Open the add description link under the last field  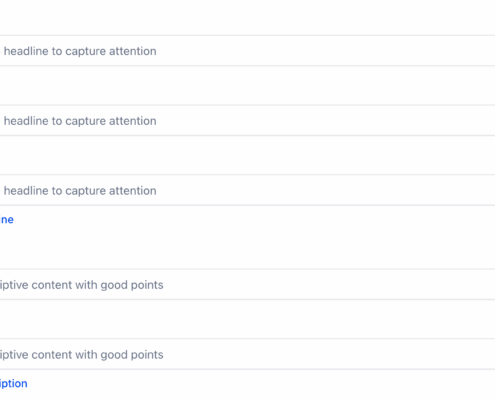click(x=13, y=383)
